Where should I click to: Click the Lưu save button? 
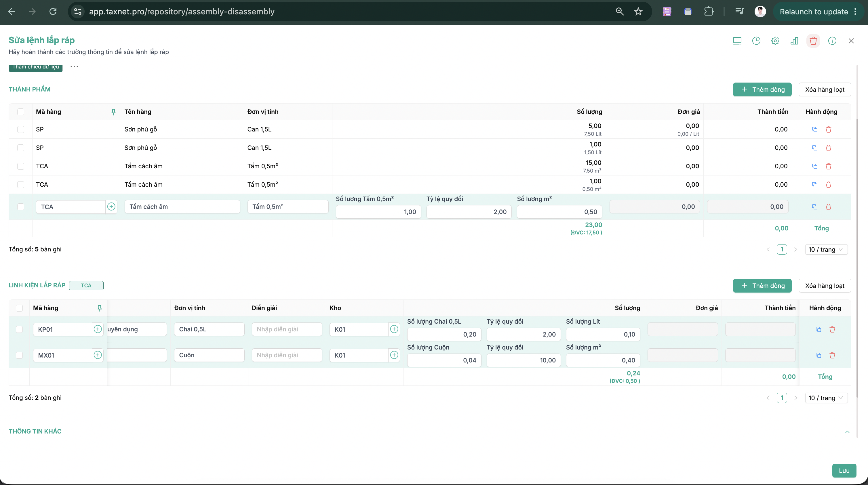(844, 471)
